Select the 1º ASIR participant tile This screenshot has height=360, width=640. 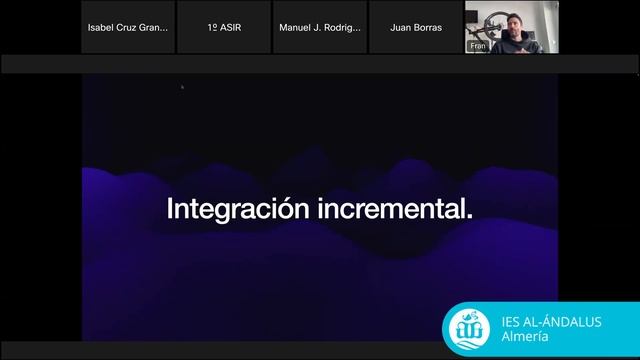pyautogui.click(x=224, y=27)
